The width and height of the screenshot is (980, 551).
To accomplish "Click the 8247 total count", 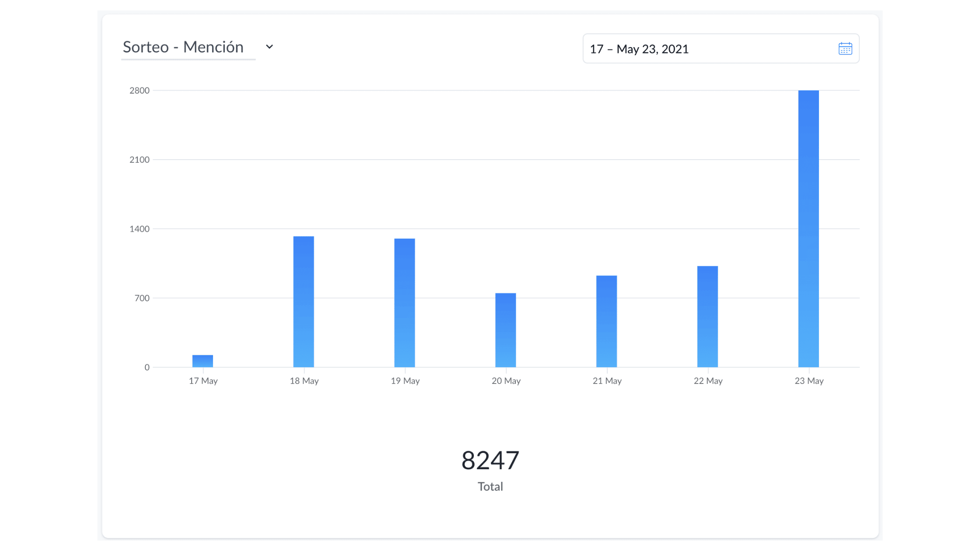I will [x=490, y=460].
